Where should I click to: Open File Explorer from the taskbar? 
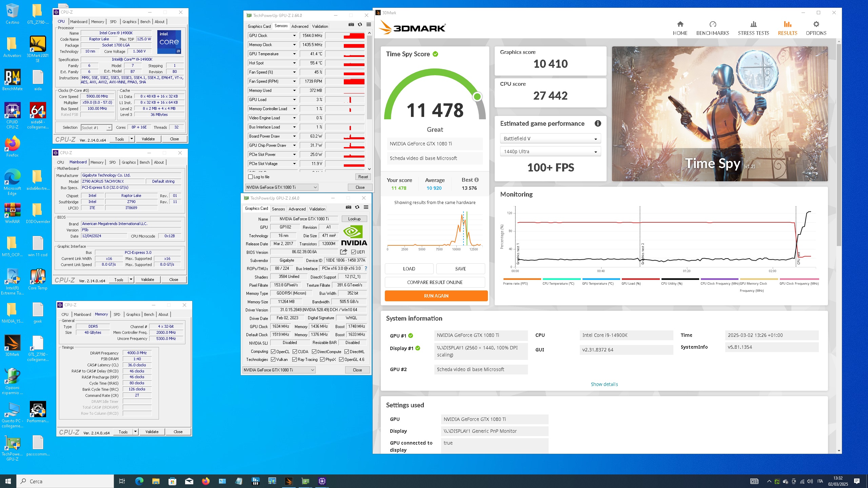[156, 481]
